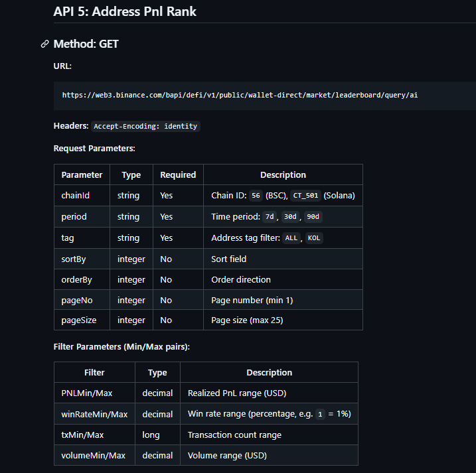Click the Win rate range description cell

point(269,414)
